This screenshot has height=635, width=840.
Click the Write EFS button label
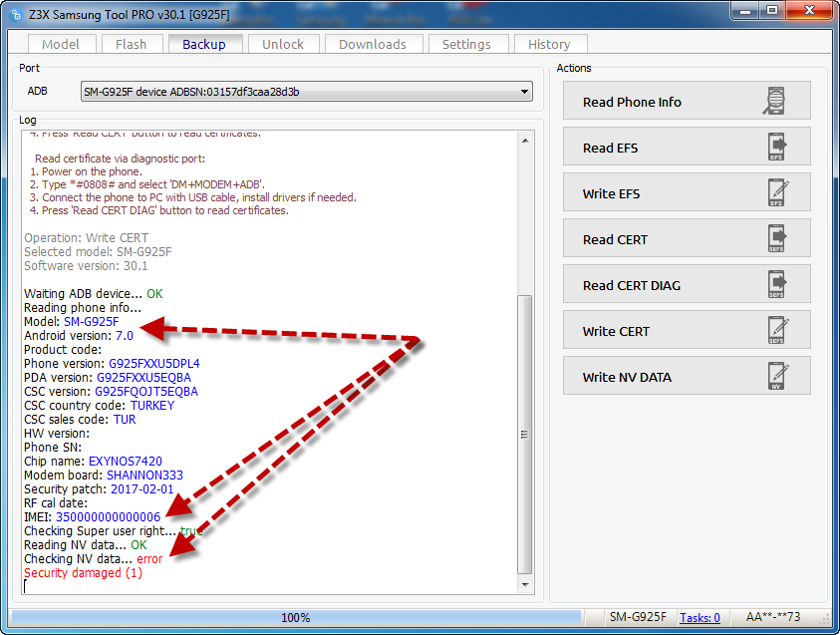611,194
